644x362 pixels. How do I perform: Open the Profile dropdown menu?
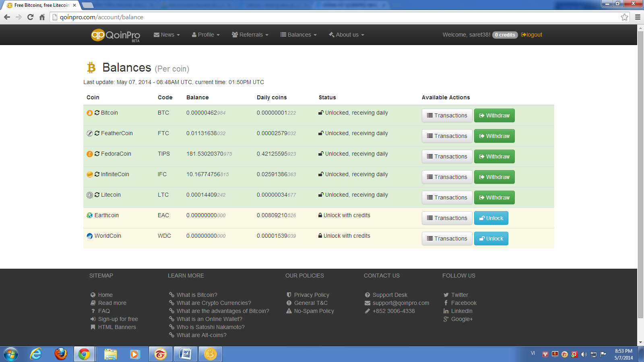point(206,35)
